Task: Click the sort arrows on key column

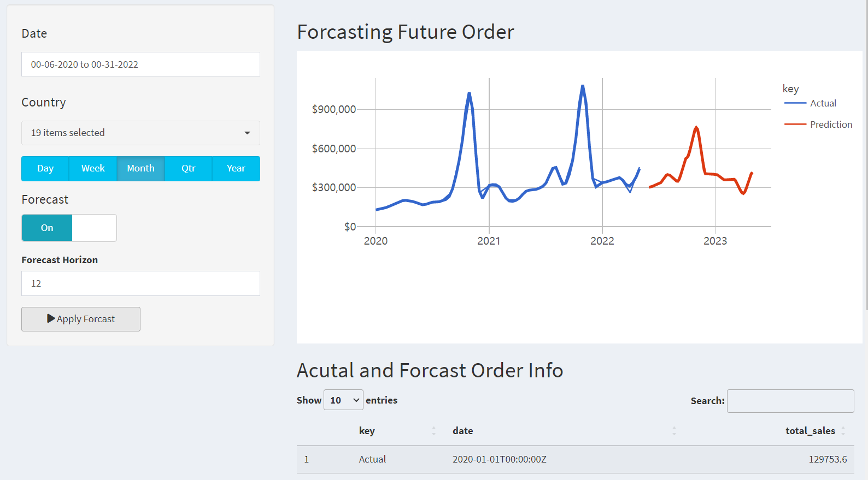Action: pos(433,431)
